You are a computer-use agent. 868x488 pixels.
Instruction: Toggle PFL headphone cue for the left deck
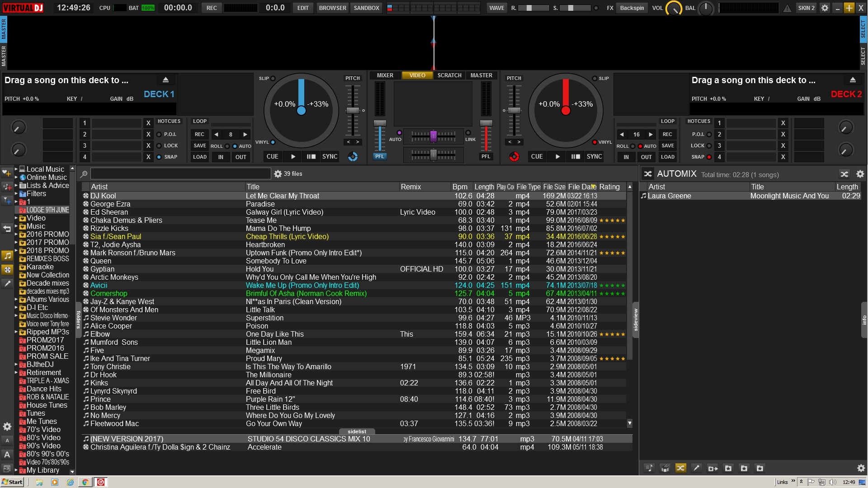pyautogui.click(x=380, y=157)
